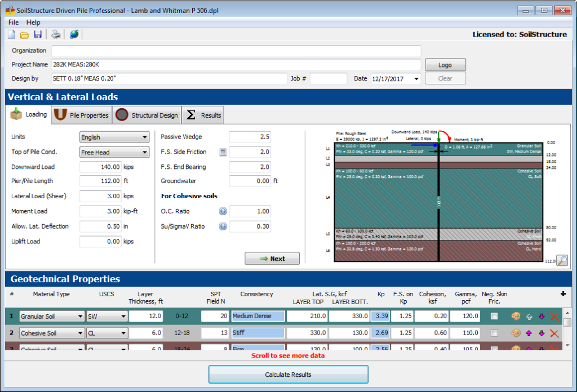Edit layer 1 SPT Field N value
Viewport: 577px width, 392px height.
coord(215,317)
